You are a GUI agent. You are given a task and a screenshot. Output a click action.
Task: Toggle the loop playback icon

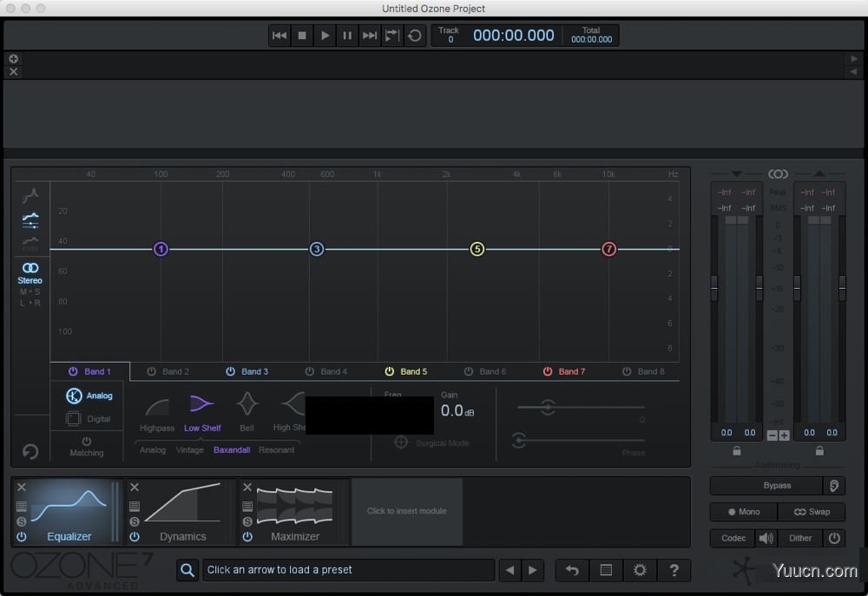pos(415,36)
